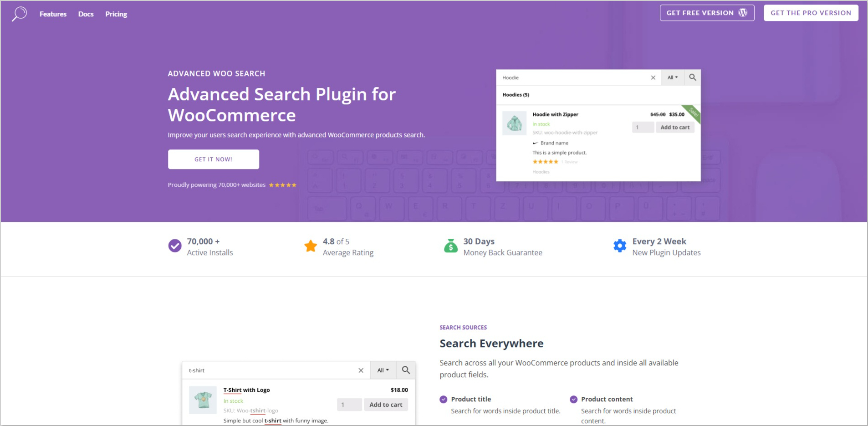
Task: Click the 70,000 + Active Installs text
Action: (x=210, y=247)
